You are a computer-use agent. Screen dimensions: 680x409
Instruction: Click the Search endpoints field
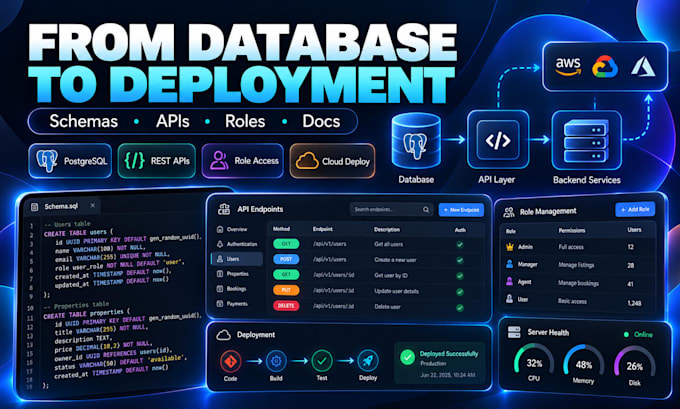(x=391, y=209)
